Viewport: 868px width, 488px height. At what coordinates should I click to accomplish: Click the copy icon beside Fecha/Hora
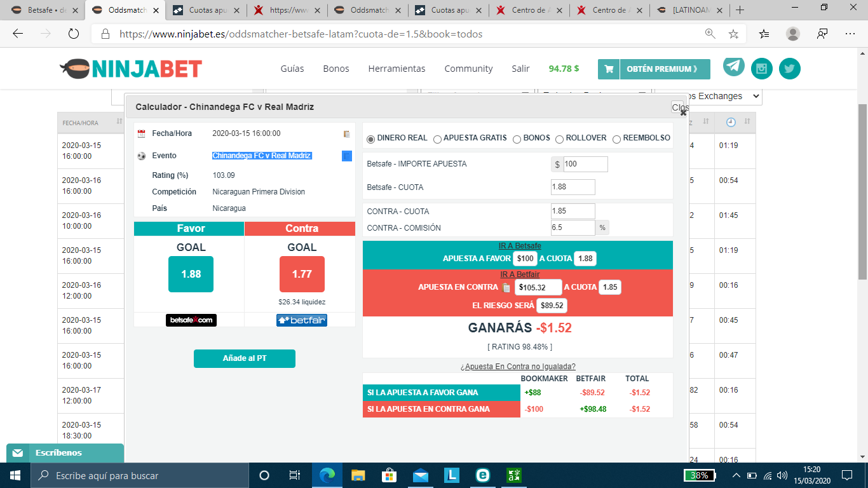click(x=347, y=134)
